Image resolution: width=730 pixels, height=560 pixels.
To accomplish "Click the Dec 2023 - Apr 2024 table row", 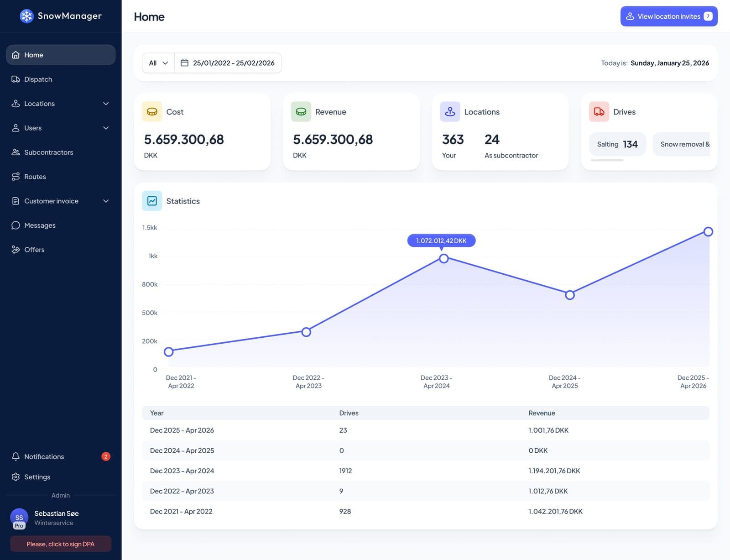I will (426, 471).
